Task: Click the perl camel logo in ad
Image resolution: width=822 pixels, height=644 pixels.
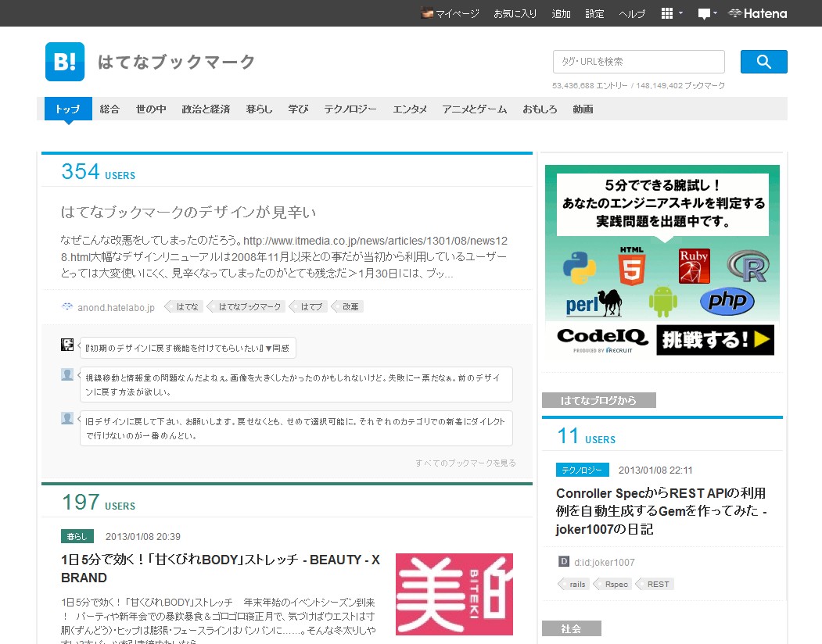Action: [x=594, y=303]
